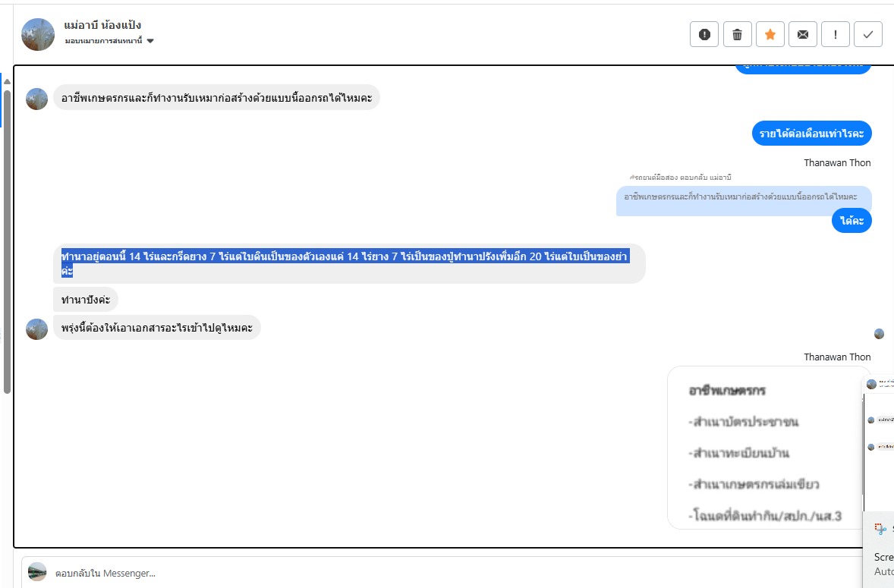Focus the ตอบกลับใน Messenger reply input field
The height and width of the screenshot is (588, 894).
tap(442, 573)
